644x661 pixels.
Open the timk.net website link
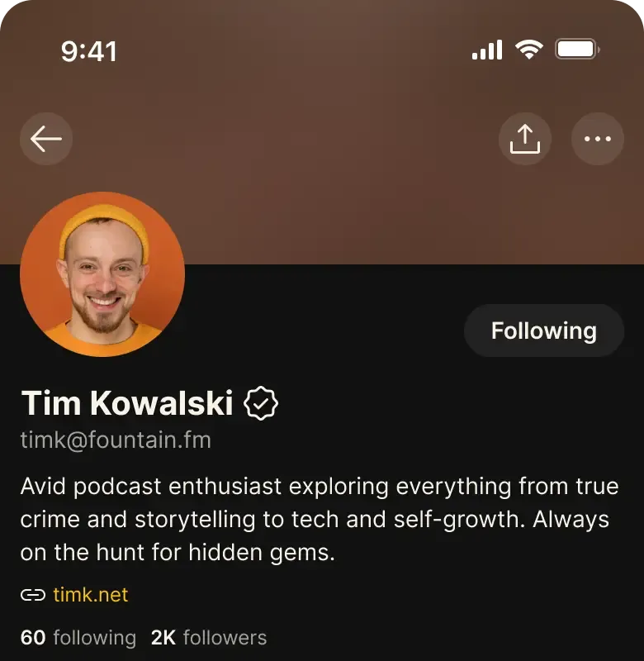91,595
